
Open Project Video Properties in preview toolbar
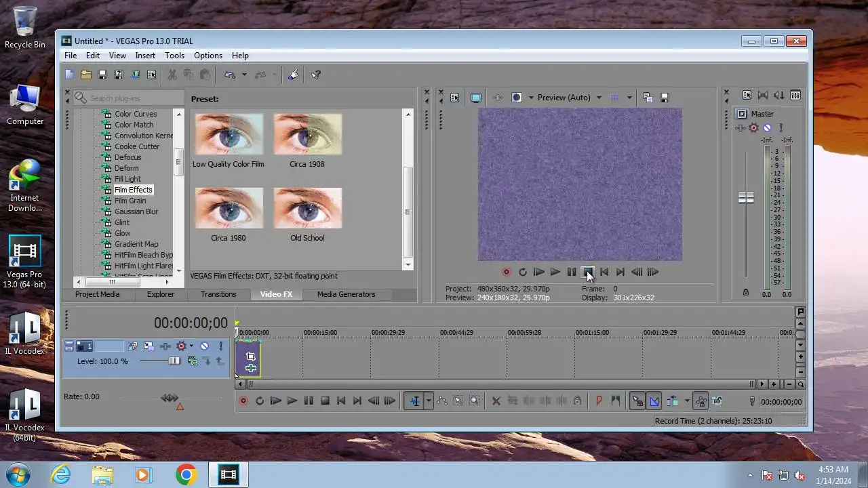pos(454,98)
